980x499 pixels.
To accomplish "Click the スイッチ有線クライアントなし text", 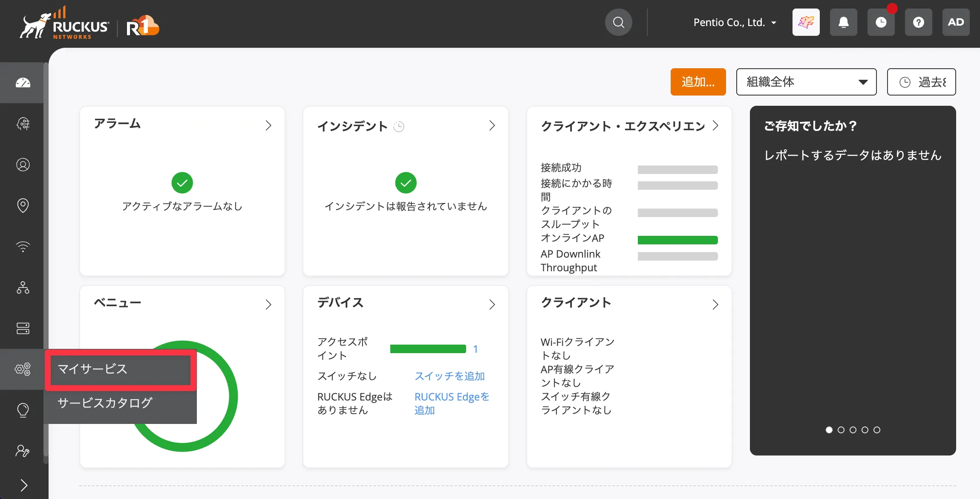I will (x=576, y=403).
